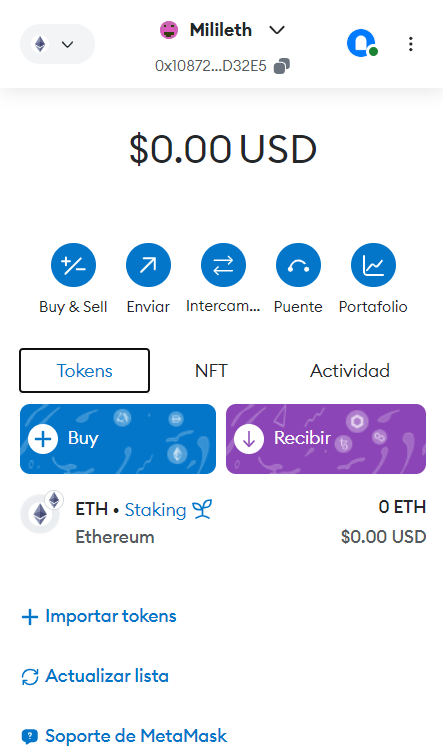Open the Intercambiar swap icon
The image size is (443, 751).
223,265
